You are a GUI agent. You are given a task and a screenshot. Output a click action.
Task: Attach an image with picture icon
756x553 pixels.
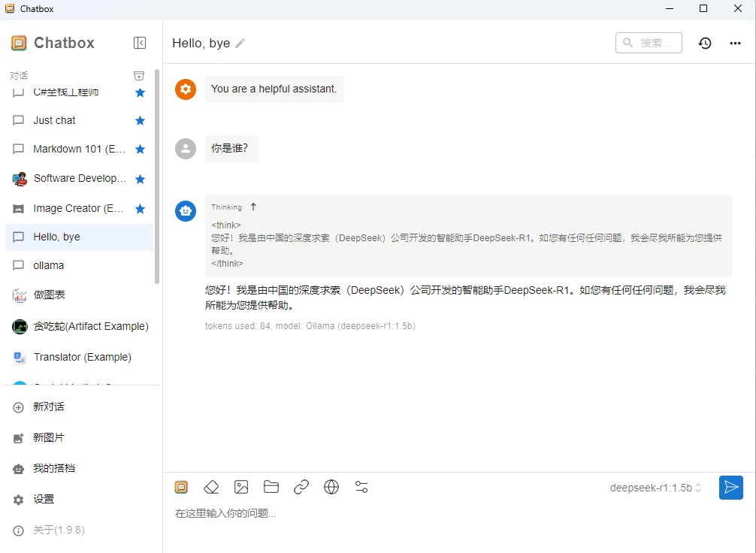coord(241,487)
